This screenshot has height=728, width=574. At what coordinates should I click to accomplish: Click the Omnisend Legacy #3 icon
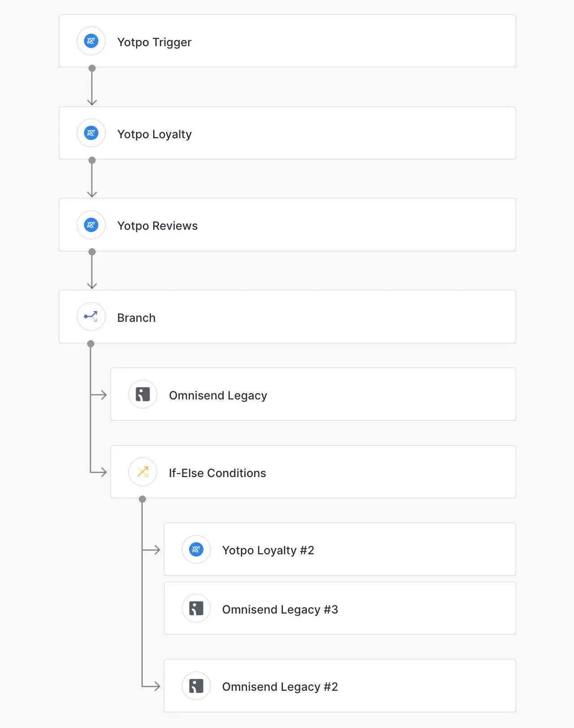(196, 609)
